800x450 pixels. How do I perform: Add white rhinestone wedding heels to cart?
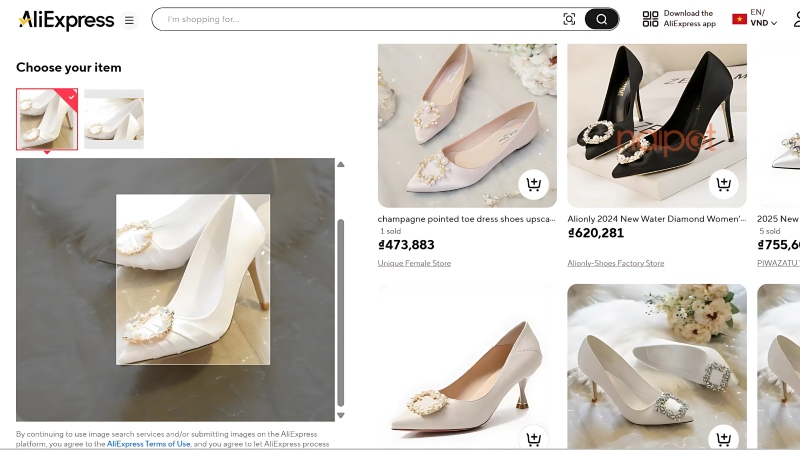click(x=723, y=437)
